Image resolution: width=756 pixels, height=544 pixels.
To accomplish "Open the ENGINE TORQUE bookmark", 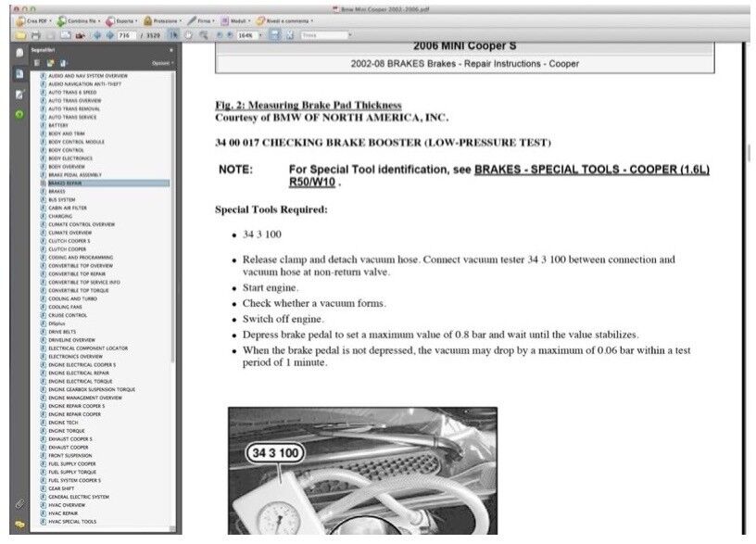I will coord(67,431).
